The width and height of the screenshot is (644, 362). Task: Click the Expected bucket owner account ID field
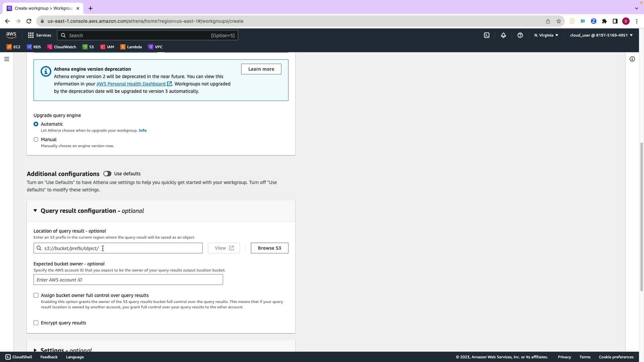(x=128, y=280)
